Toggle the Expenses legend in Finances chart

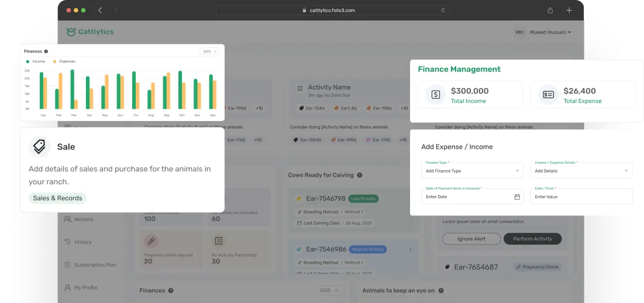pyautogui.click(x=64, y=61)
